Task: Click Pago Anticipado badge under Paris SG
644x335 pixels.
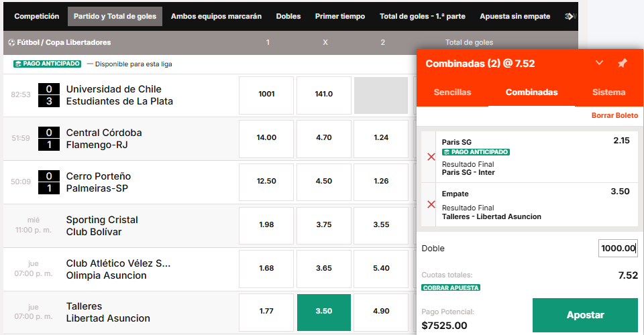Action: 476,152
